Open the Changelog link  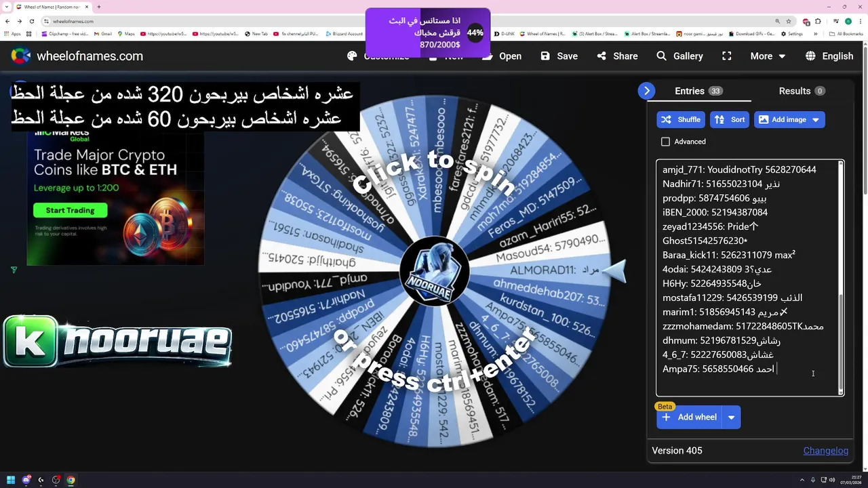[825, 451]
